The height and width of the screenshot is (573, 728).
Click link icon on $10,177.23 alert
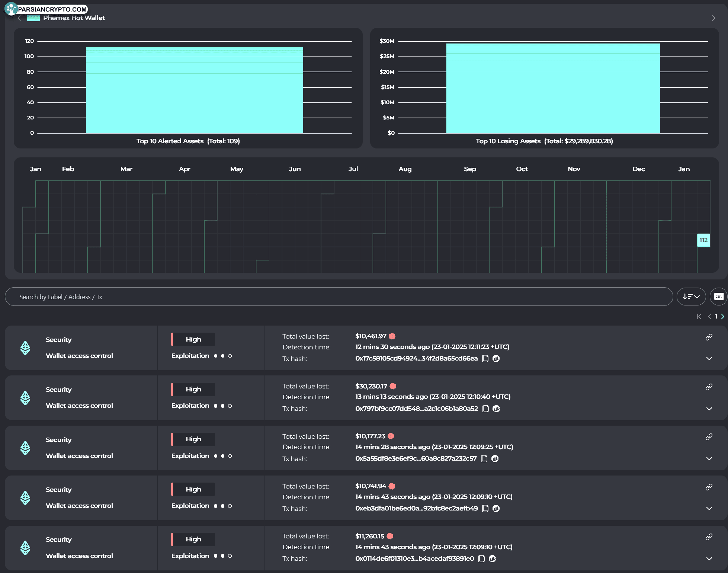click(x=709, y=437)
